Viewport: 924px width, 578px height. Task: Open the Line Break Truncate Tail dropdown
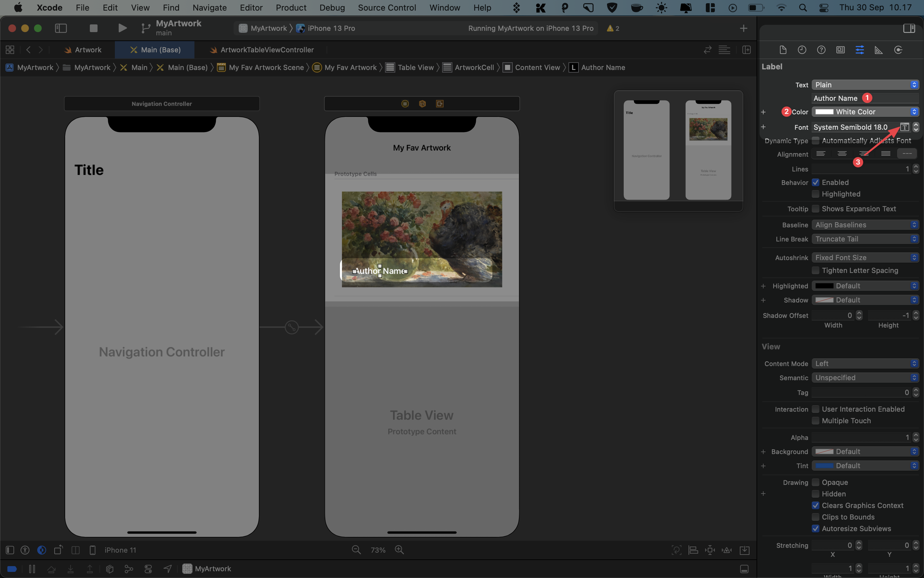click(865, 239)
